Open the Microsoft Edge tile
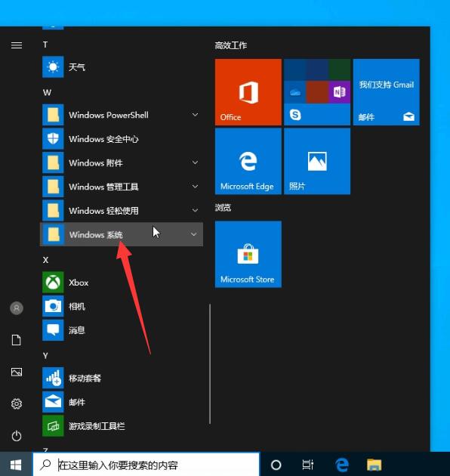 [x=248, y=161]
